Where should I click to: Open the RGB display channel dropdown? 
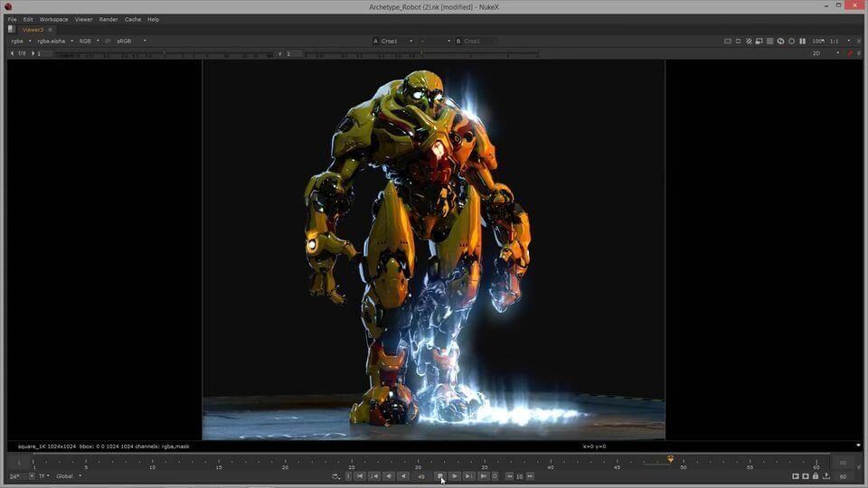coord(89,41)
